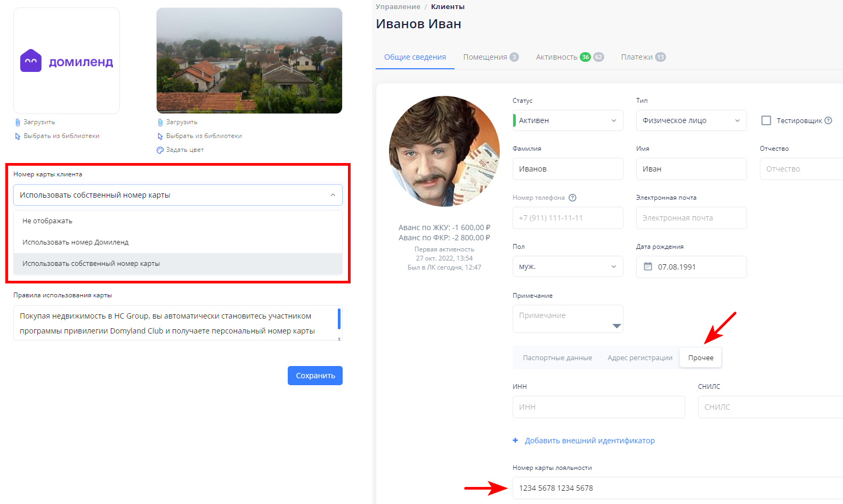Image resolution: width=843 pixels, height=504 pixels.
Task: Click the Электронная почта input field
Action: click(x=691, y=218)
